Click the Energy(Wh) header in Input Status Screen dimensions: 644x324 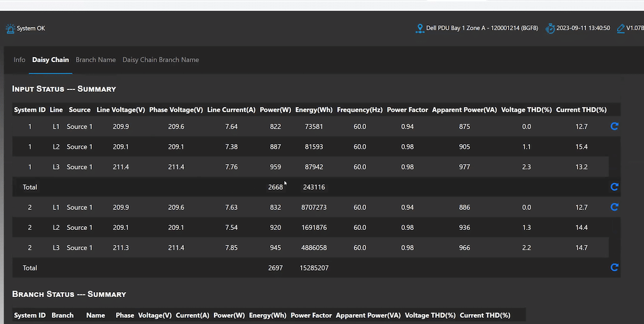click(314, 109)
